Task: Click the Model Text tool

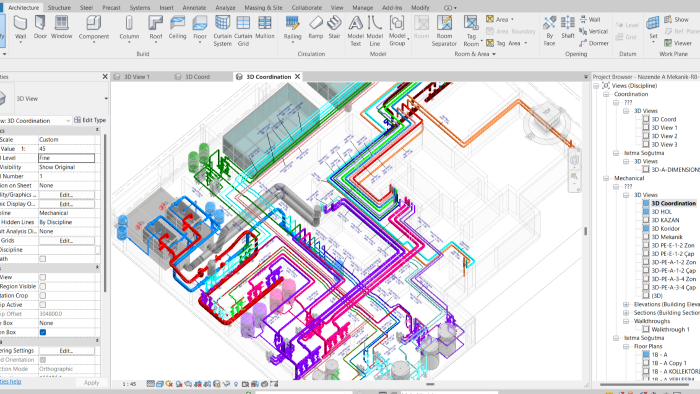Action: (x=355, y=30)
